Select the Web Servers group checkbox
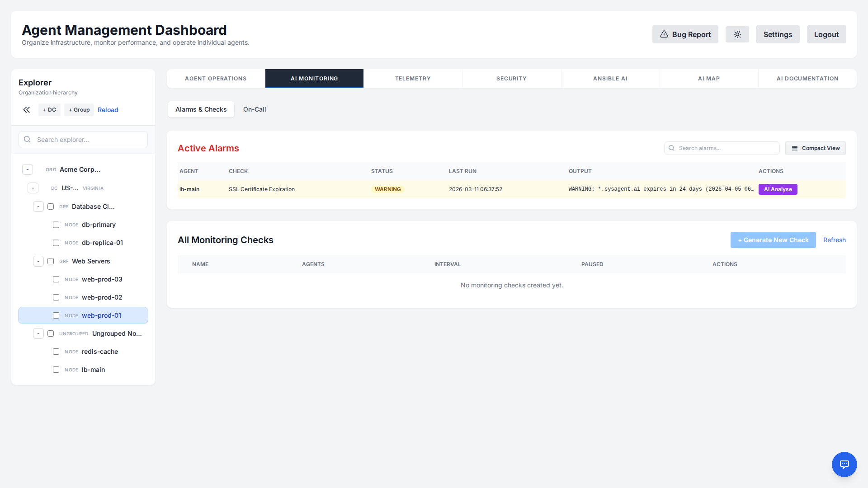The image size is (868, 488). (51, 261)
